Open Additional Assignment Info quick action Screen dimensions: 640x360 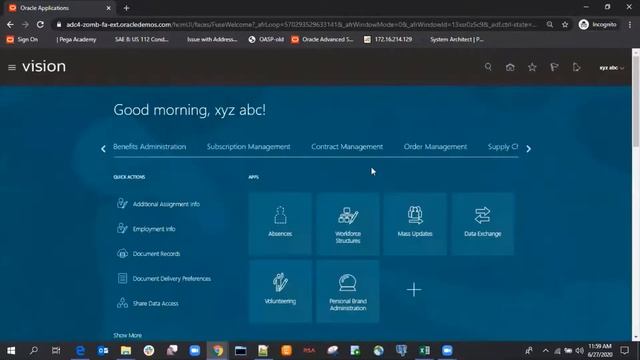coord(158,204)
